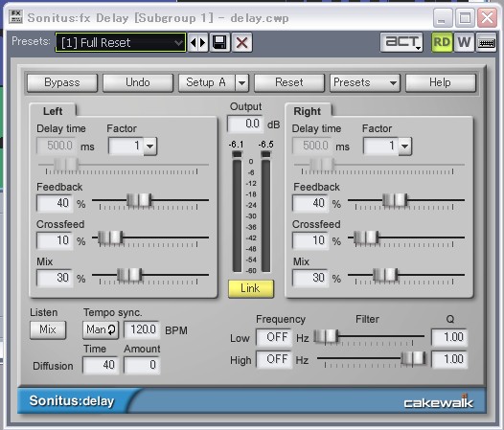
Task: Click the previous preset left arrow
Action: (193, 42)
